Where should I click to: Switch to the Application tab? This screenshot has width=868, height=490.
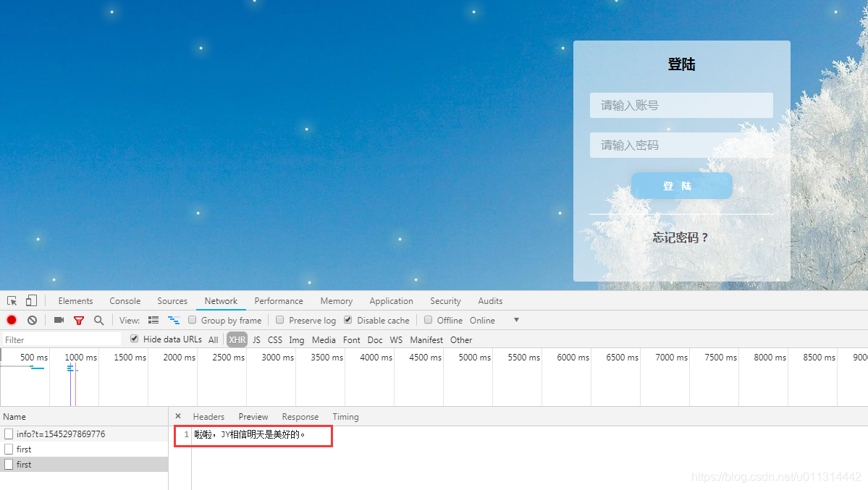pos(391,300)
